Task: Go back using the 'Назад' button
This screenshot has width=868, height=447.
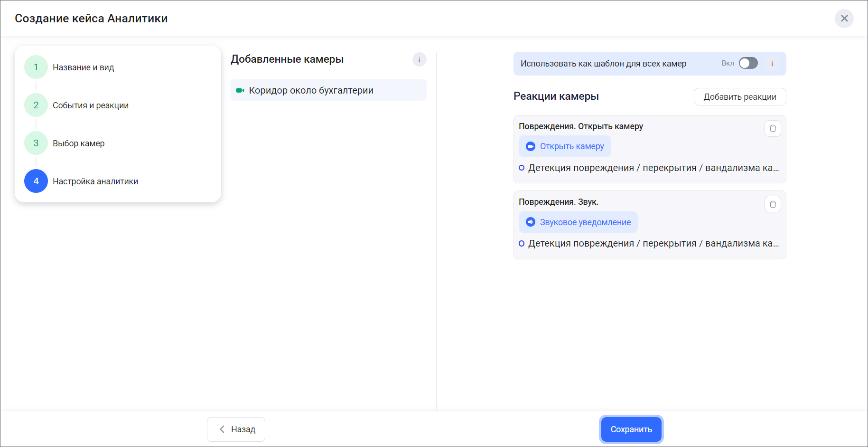Action: click(x=236, y=429)
